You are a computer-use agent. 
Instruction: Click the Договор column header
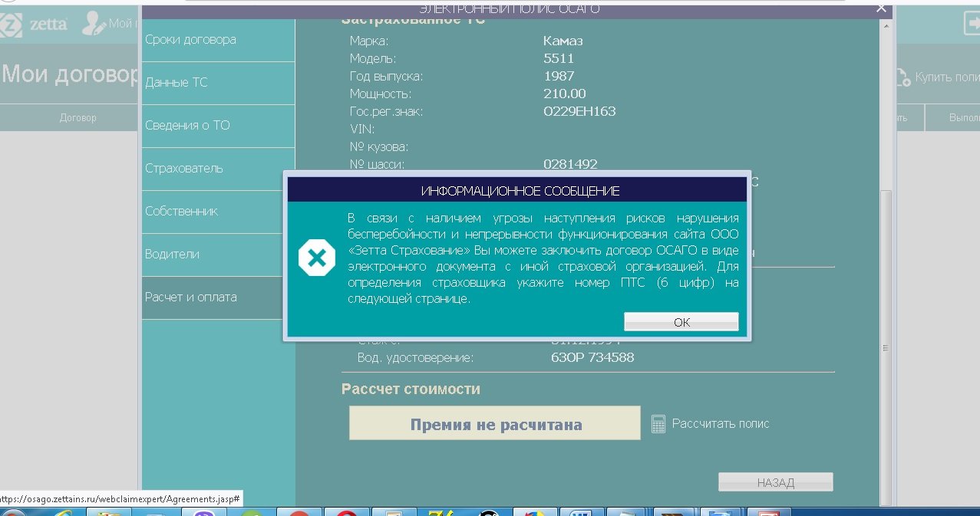point(78,117)
